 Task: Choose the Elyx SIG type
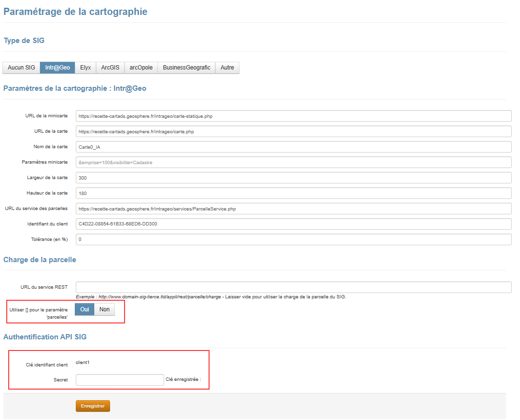click(85, 68)
